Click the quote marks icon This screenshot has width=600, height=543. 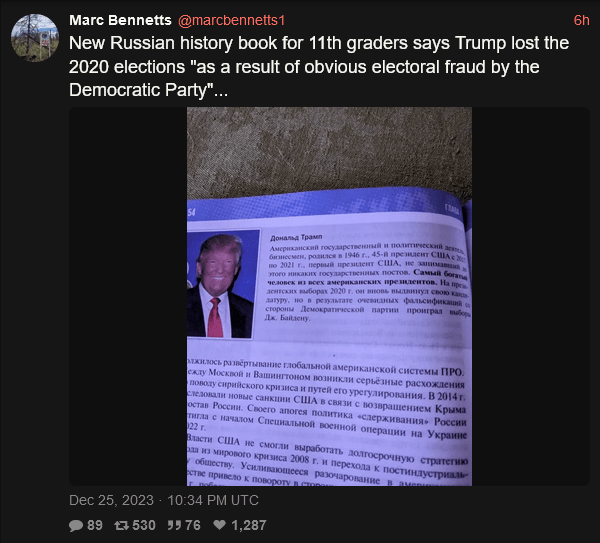[x=173, y=525]
